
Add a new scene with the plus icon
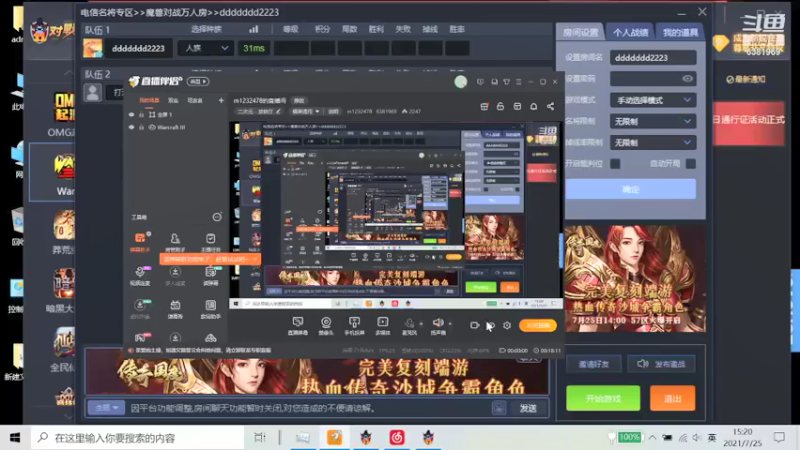(221, 101)
